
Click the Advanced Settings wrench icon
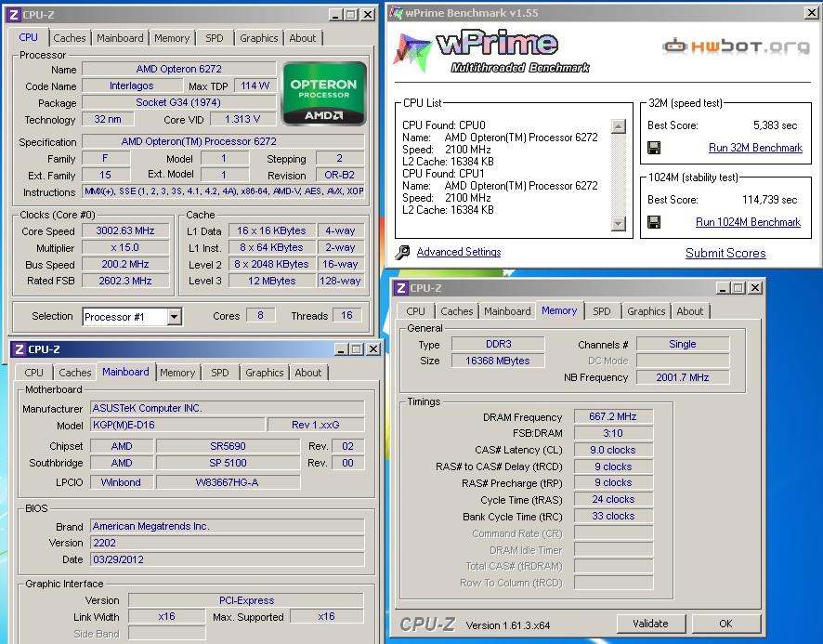click(x=402, y=253)
